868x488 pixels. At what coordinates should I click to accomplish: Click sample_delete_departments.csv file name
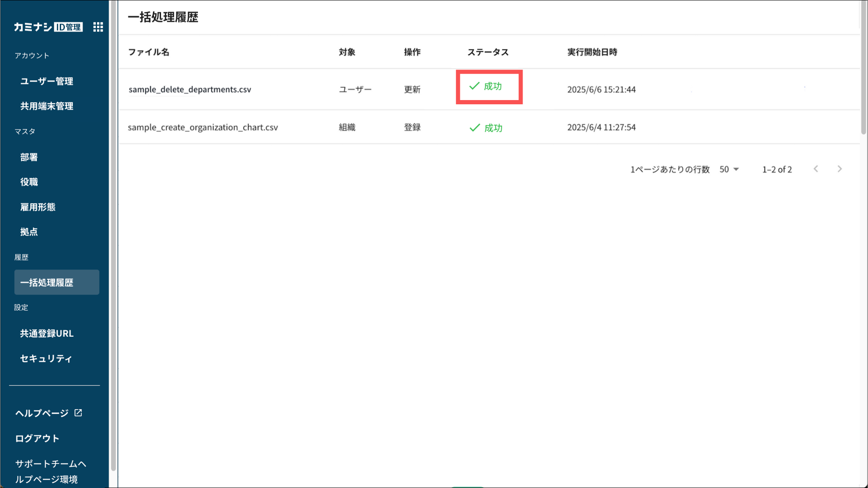(189, 89)
